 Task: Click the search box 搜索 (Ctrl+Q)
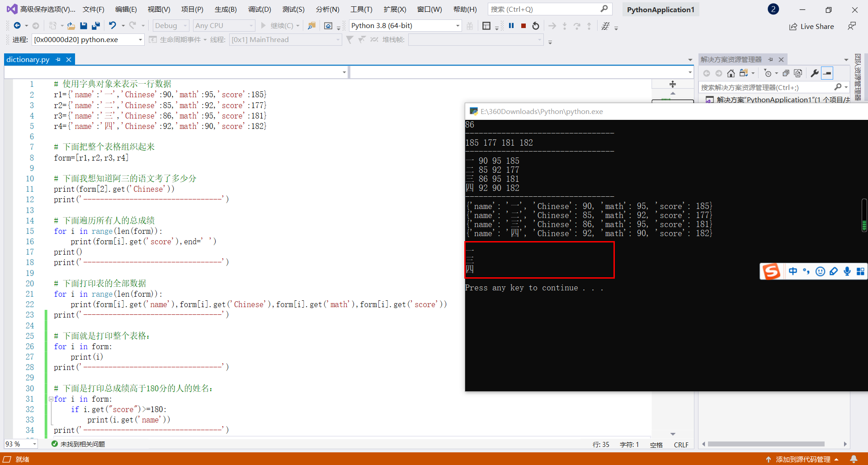pyautogui.click(x=550, y=9)
